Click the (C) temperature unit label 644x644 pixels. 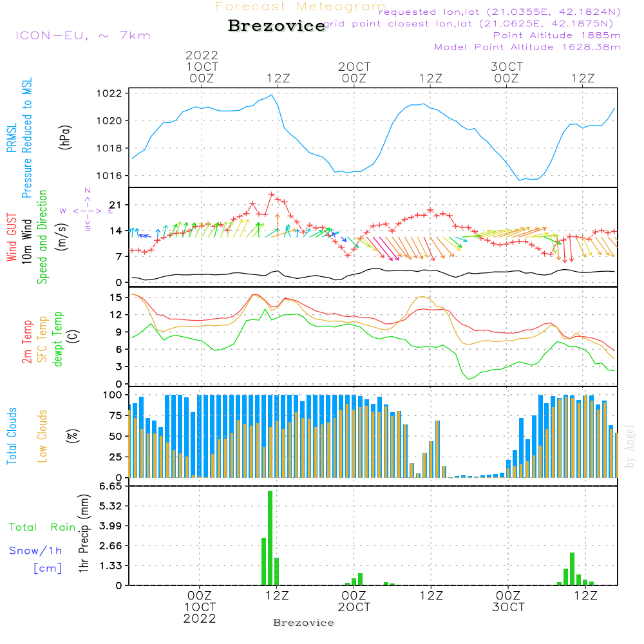pyautogui.click(x=74, y=337)
